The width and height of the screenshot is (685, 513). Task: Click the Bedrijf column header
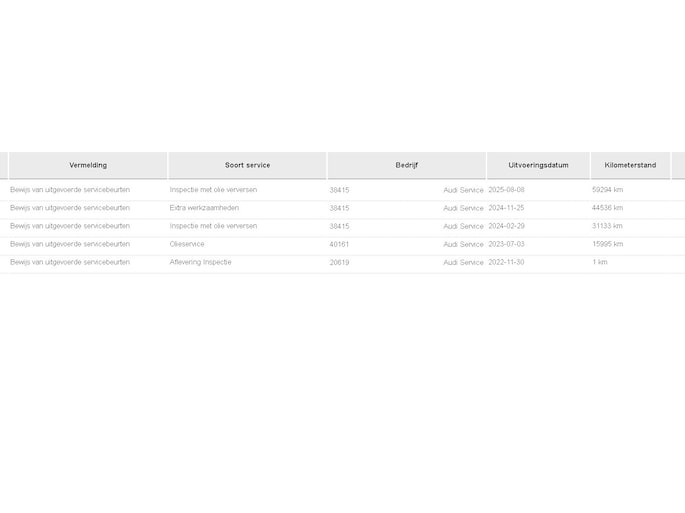(x=406, y=165)
